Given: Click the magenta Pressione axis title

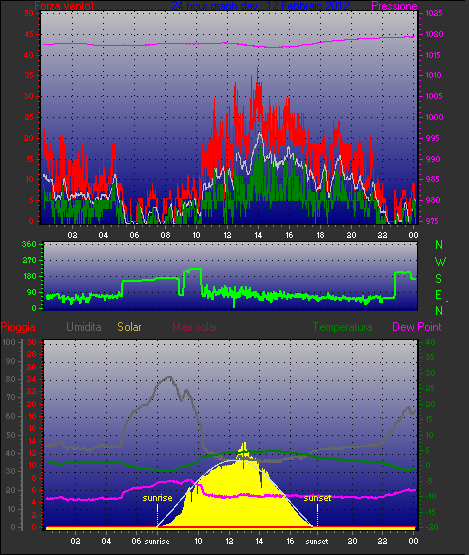Looking at the screenshot, I should [x=394, y=6].
